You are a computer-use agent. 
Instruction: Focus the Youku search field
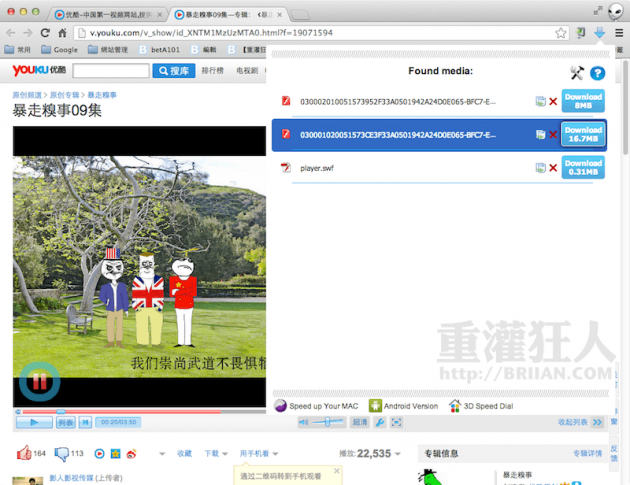[x=111, y=71]
